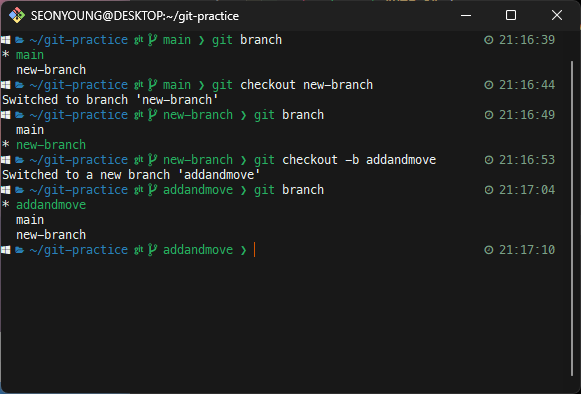Click the Git Bash logo in title bar
This screenshot has height=394, width=581.
[x=17, y=16]
